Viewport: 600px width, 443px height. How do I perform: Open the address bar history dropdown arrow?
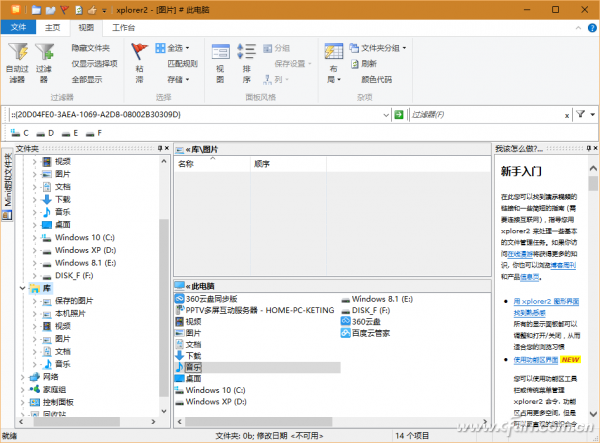pos(386,115)
